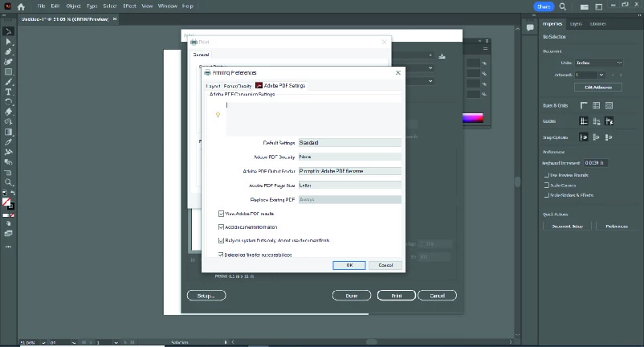Screen dimensions: 644x347
Task: Enable Scale Strokes & Effects checkbox
Action: (547, 195)
